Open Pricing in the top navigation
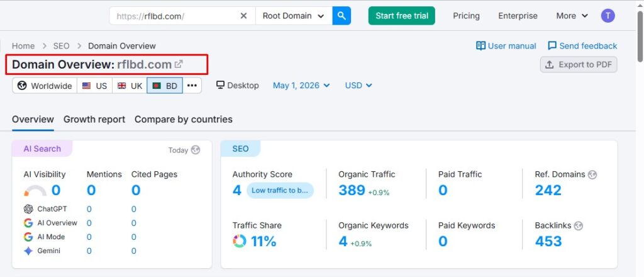644x277 pixels. point(466,16)
